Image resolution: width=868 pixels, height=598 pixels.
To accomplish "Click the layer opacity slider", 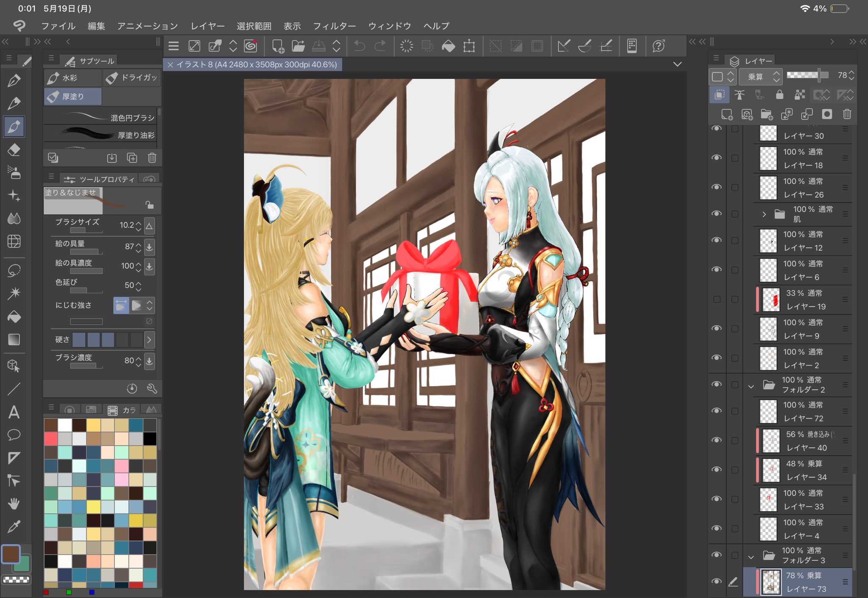I will pyautogui.click(x=807, y=75).
